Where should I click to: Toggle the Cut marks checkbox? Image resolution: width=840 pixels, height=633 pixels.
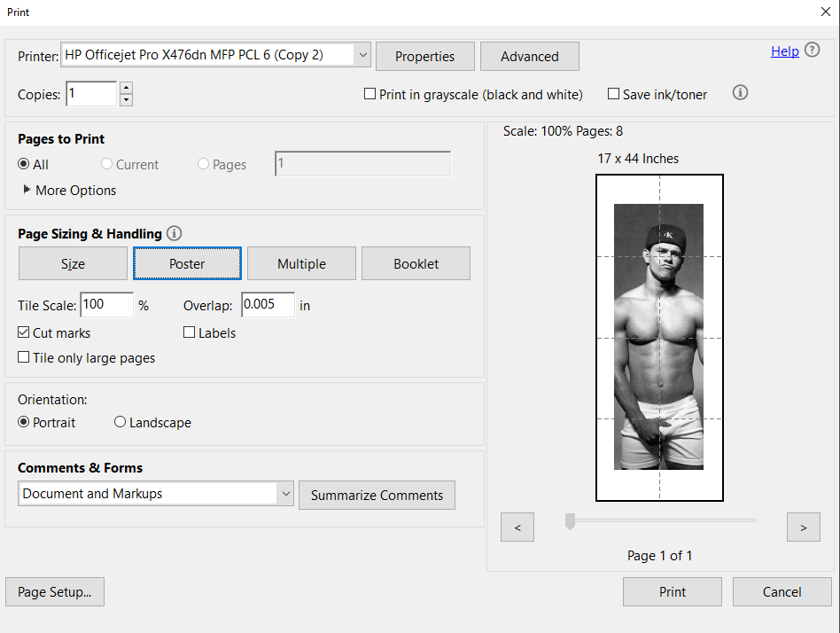tap(24, 332)
